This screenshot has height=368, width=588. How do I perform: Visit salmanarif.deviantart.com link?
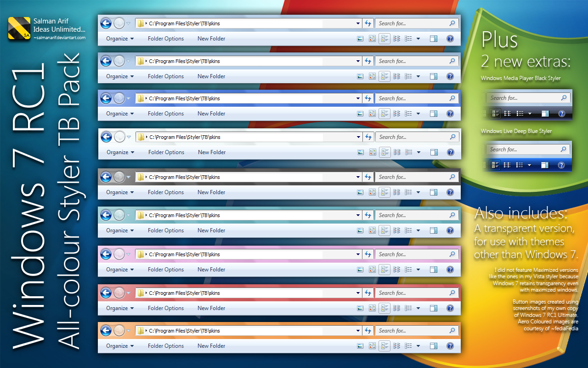click(x=59, y=38)
